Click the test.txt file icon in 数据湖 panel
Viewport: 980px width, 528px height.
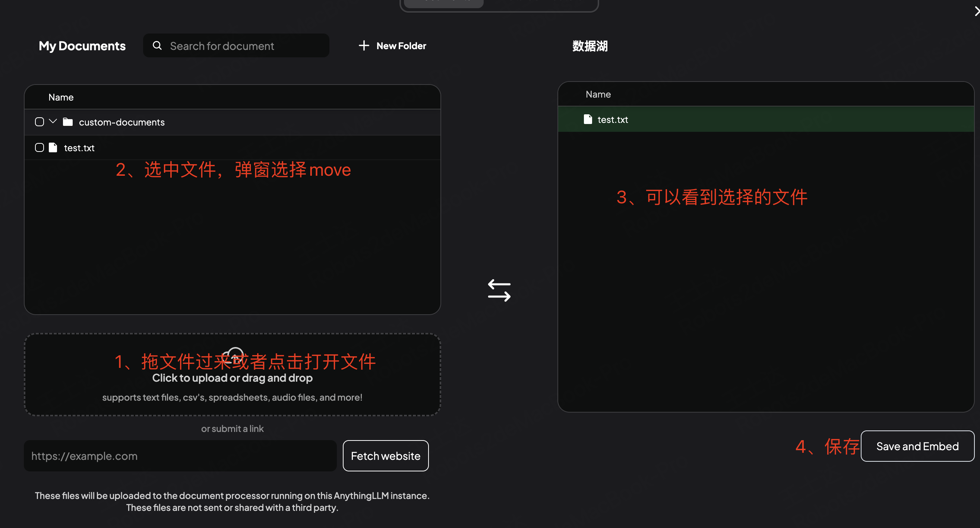click(x=587, y=120)
